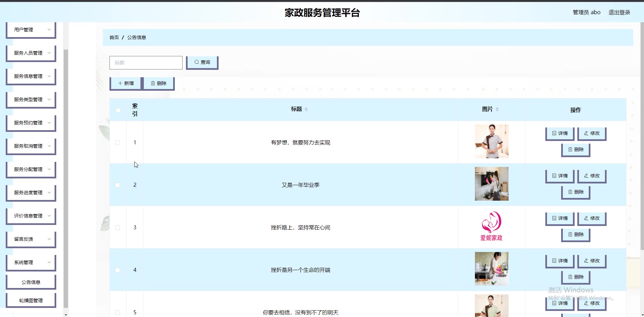Screen dimensions: 644x317
Task: Sort by 标题 using the sort arrows
Action: tap(306, 109)
